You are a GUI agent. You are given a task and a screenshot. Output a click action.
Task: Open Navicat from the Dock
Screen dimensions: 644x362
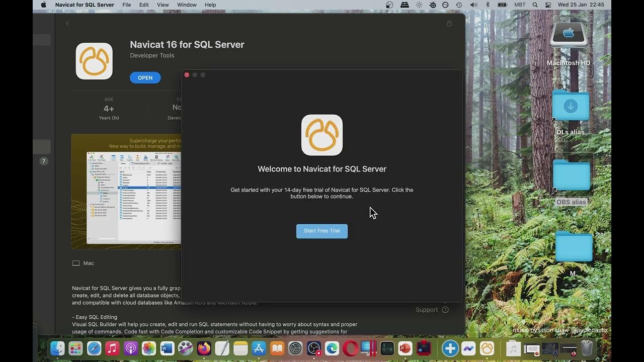tap(487, 348)
